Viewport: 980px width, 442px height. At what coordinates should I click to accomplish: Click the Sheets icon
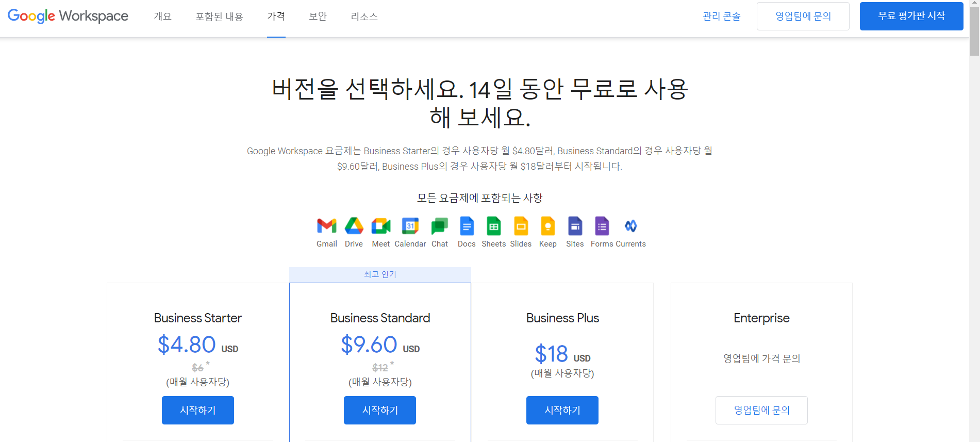pyautogui.click(x=494, y=226)
